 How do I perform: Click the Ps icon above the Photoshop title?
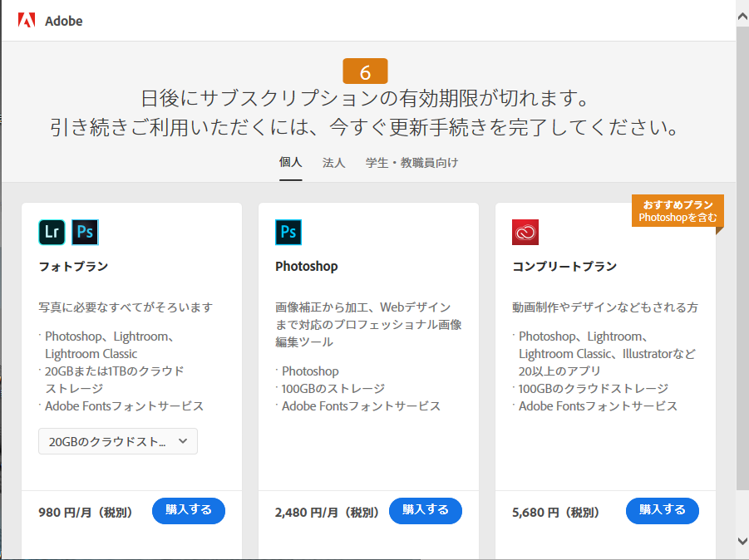288,232
